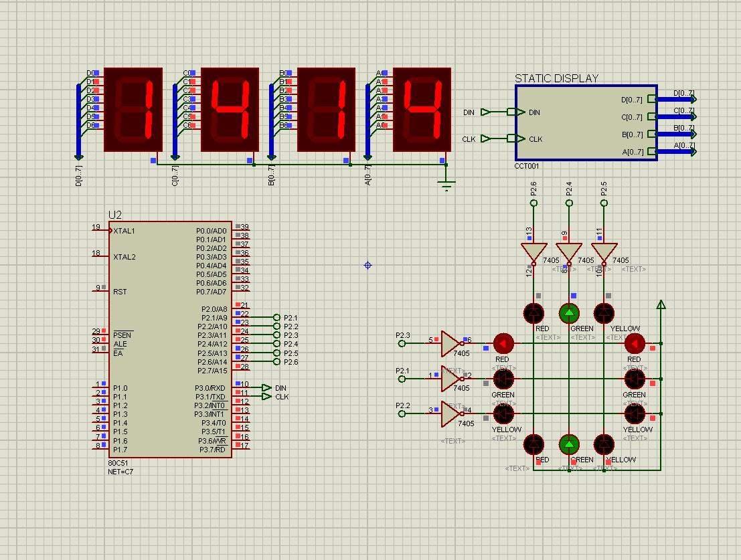Click the RED LED in the bottom row

click(x=534, y=444)
